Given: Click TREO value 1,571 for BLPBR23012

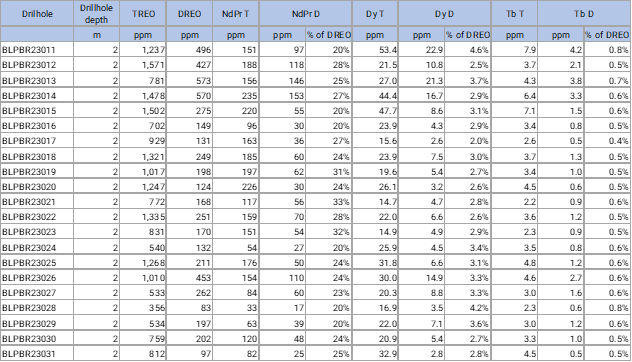Looking at the screenshot, I should [x=143, y=65].
